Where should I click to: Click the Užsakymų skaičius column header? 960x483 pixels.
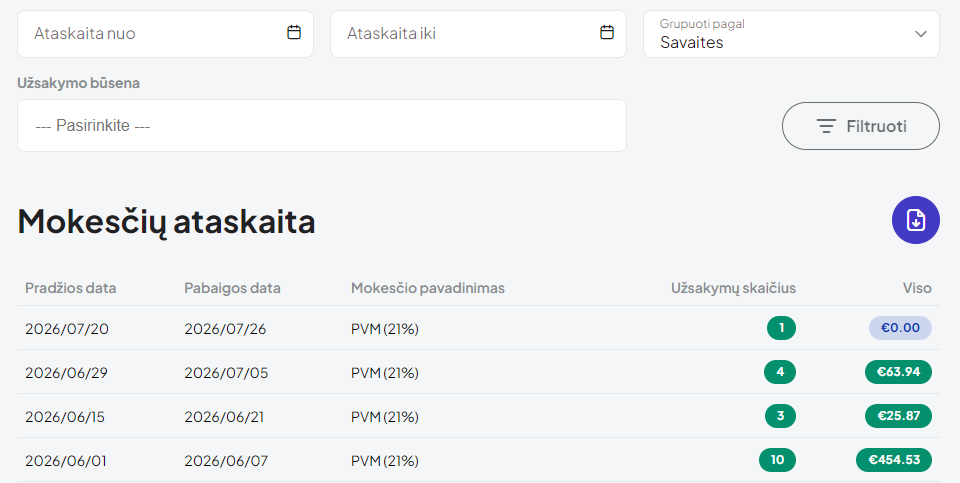(x=733, y=288)
